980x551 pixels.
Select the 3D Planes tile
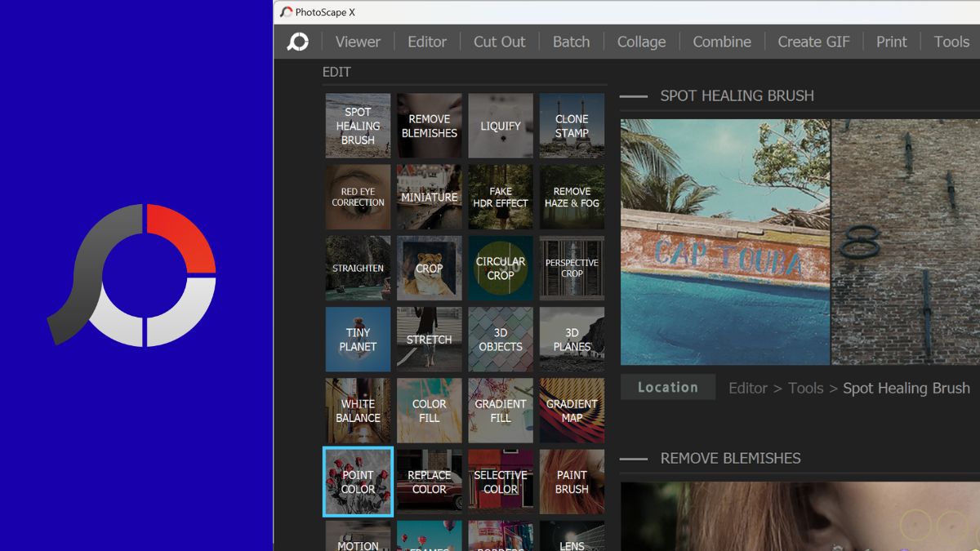tap(572, 339)
